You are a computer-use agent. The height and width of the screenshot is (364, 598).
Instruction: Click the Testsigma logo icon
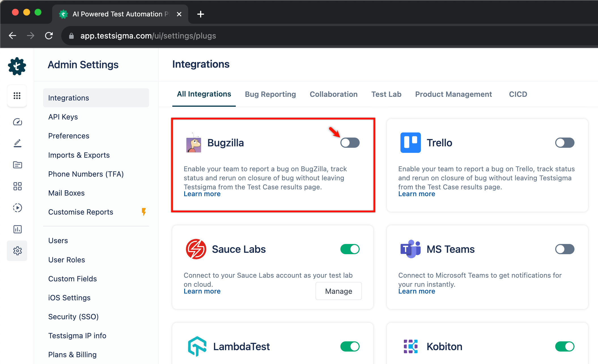click(x=17, y=67)
